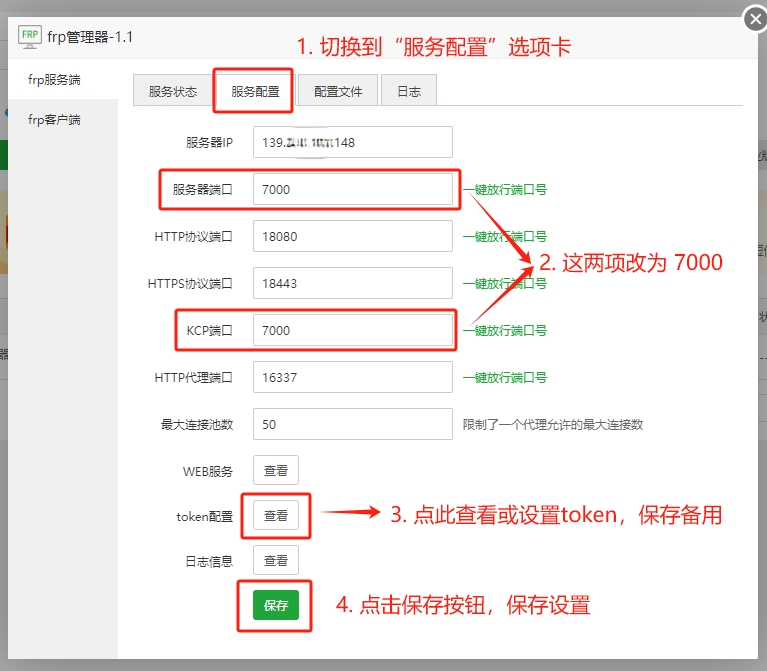Click the HTTPS协议端口 input field

pos(352,283)
